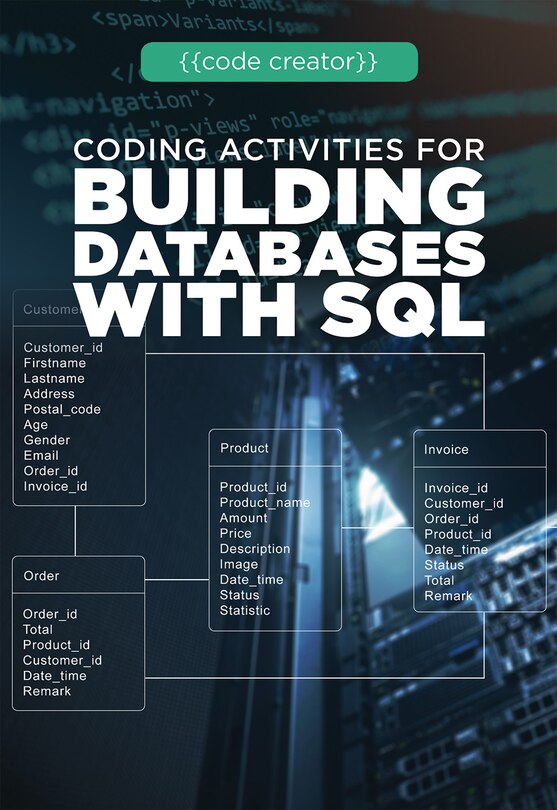Screen dimensions: 557x810
Task: Select the "Product_name" field
Action: point(265,503)
